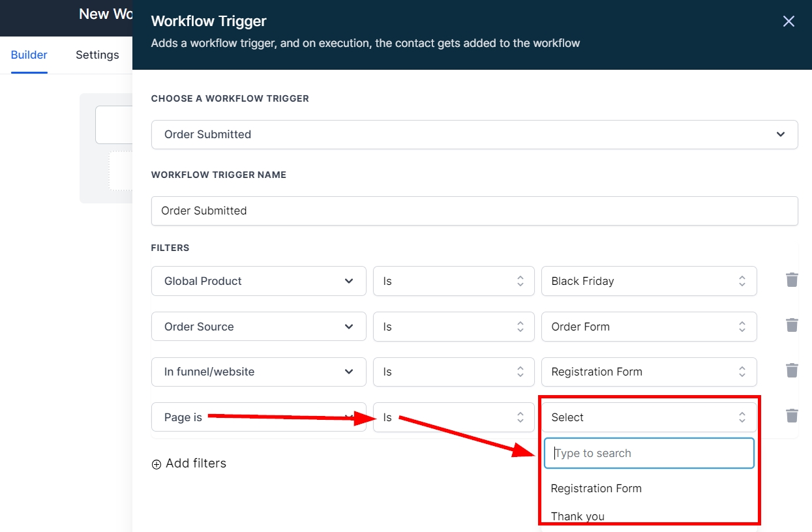This screenshot has width=812, height=532.
Task: Open the In funnel/website field dropdown
Action: (258, 372)
